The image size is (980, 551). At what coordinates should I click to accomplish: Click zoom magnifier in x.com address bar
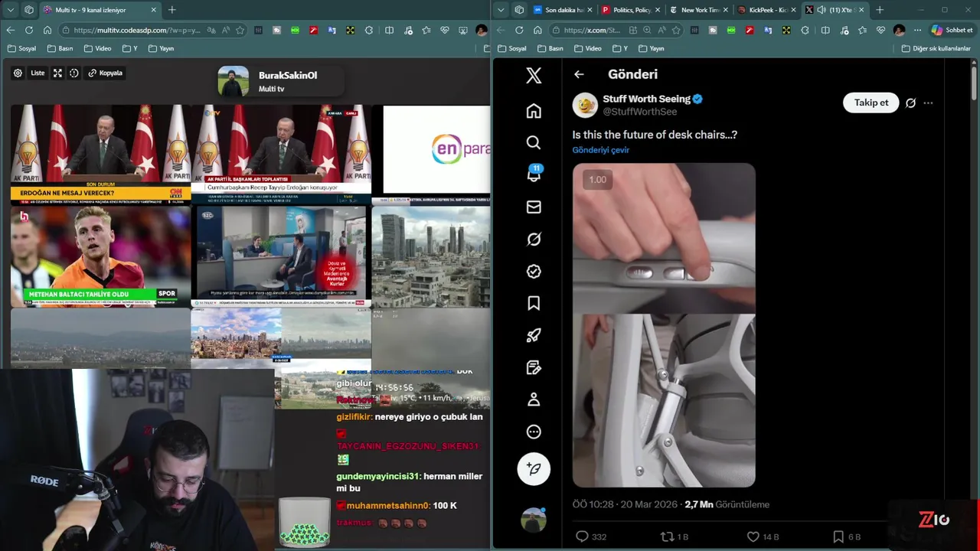tap(647, 30)
